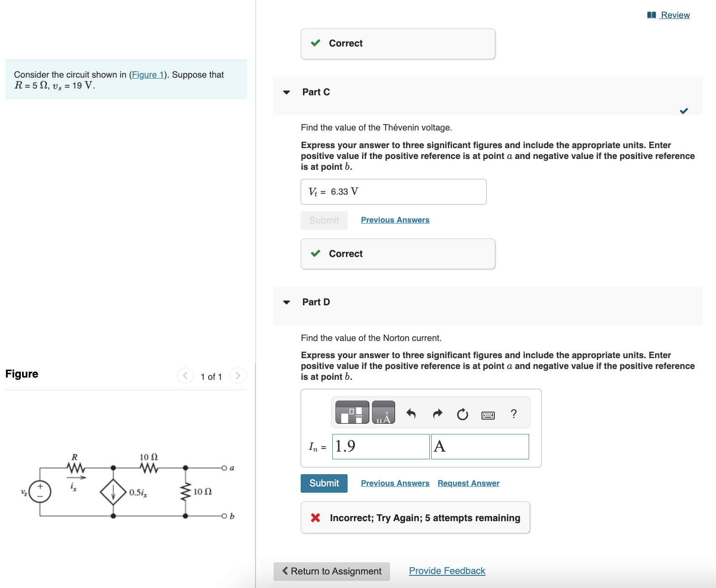This screenshot has height=588, width=716.
Task: Open Previous Answers for Part C
Action: pos(395,220)
